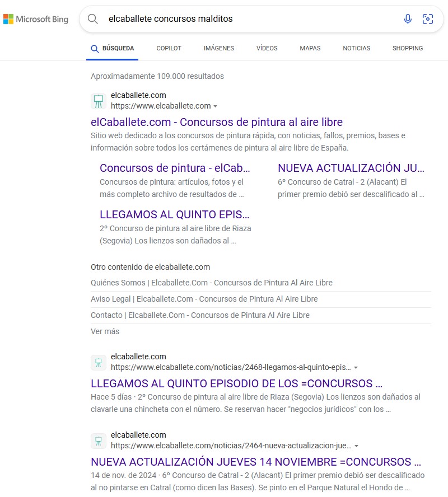Open visual search camera icon
The height and width of the screenshot is (497, 448).
click(428, 19)
